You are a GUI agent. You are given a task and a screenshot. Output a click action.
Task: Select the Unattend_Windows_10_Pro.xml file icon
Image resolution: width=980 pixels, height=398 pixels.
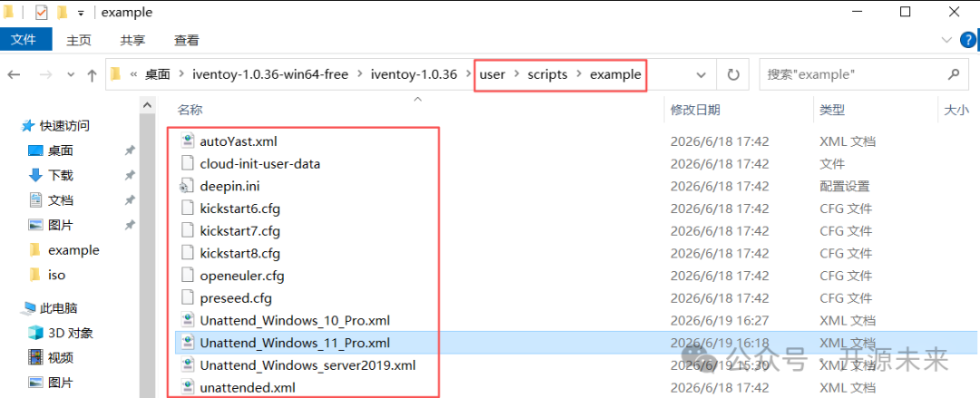(188, 321)
